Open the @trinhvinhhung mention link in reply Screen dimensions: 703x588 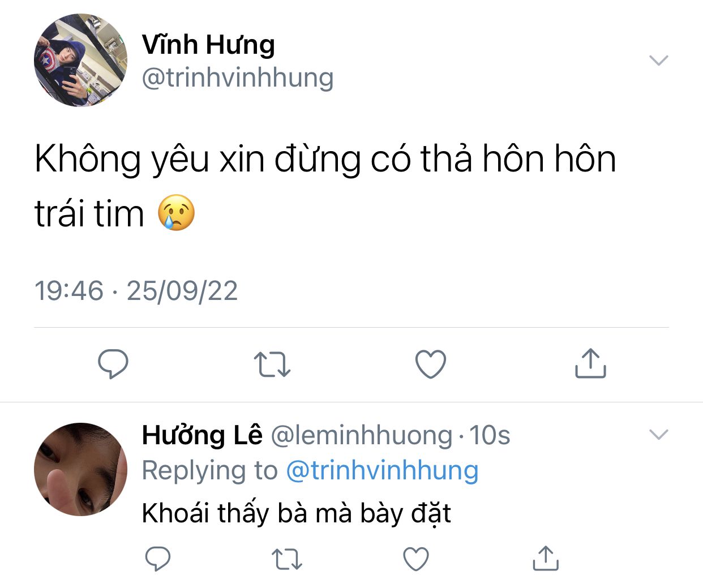point(382,470)
